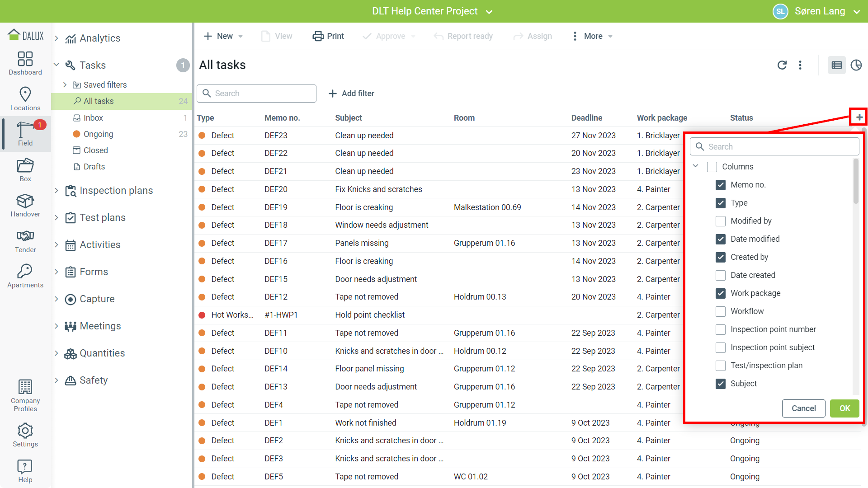Click the add column plus icon
Viewport: 868px width, 488px height.
[x=859, y=117]
